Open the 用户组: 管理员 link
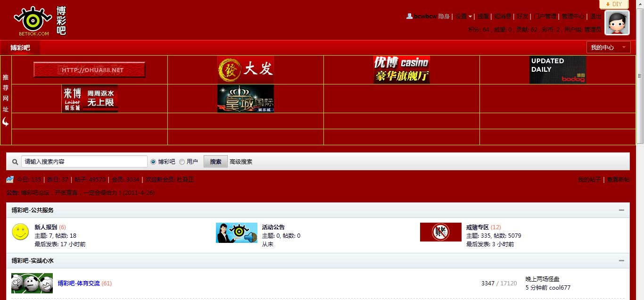The width and height of the screenshot is (644, 300). (583, 30)
